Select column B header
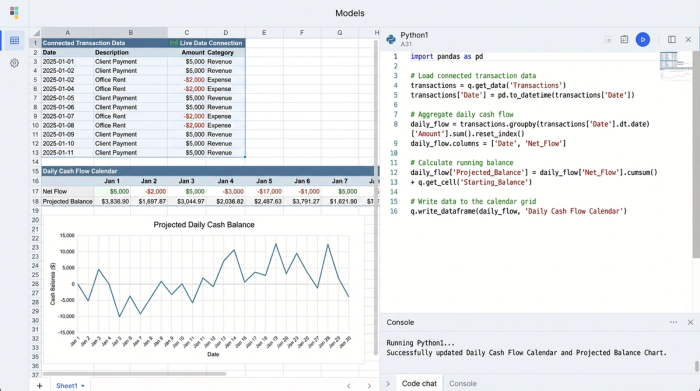Screen dimensions: 700x391 click(x=131, y=33)
